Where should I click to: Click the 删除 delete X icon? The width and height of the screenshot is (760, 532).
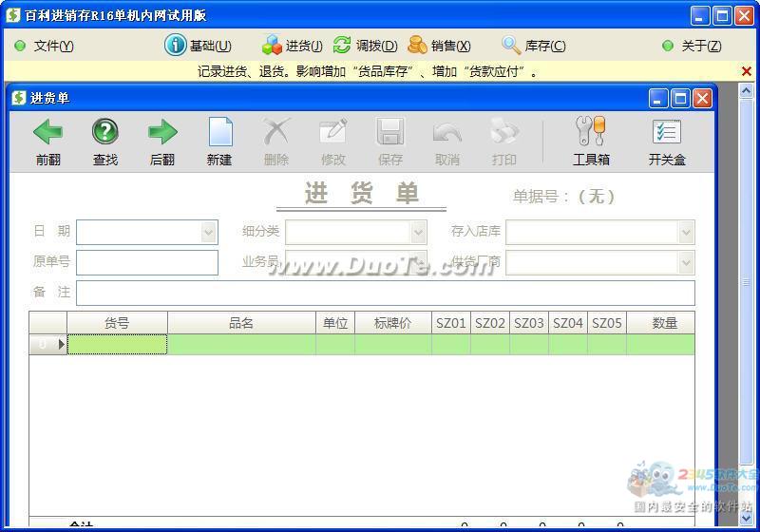pos(276,131)
